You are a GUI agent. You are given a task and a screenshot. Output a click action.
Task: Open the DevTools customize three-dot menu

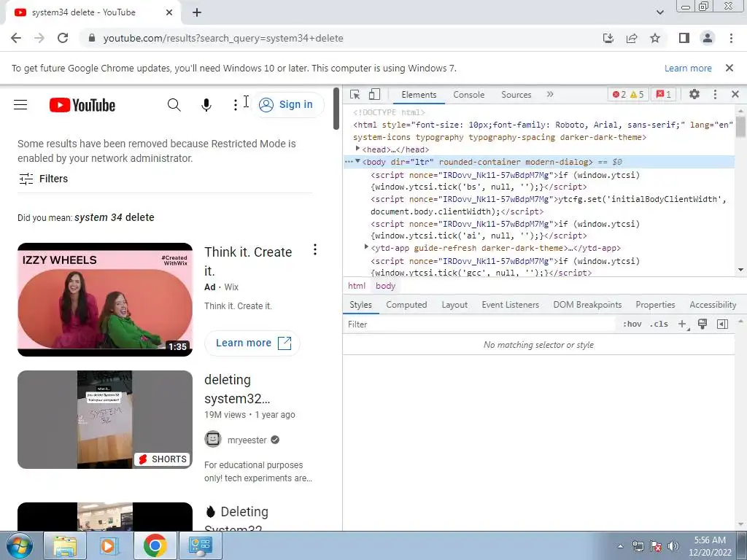point(715,94)
